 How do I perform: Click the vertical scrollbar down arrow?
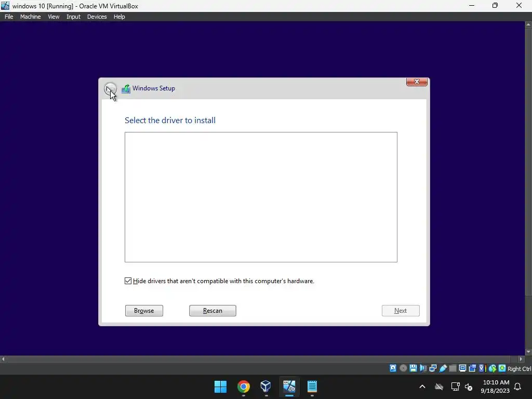pyautogui.click(x=528, y=352)
